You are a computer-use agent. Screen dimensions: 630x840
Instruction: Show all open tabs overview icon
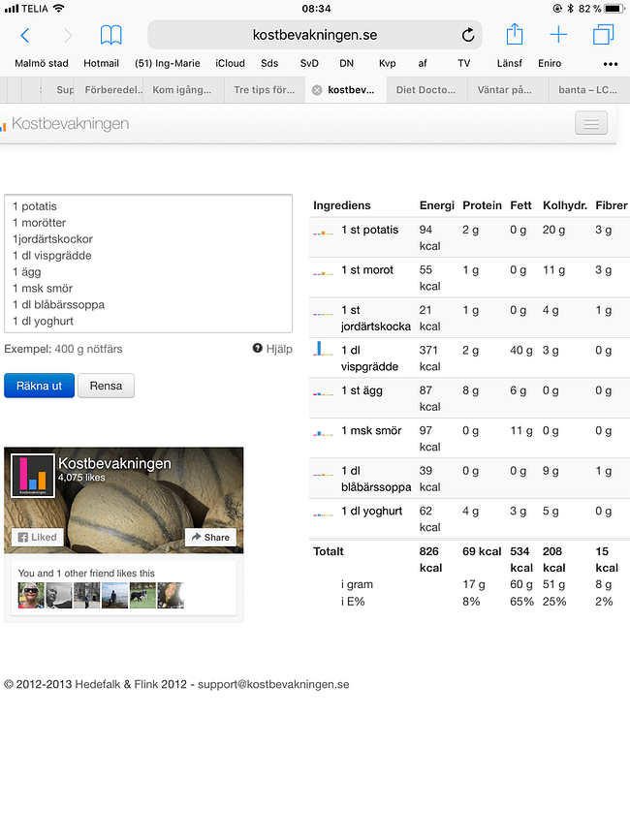pyautogui.click(x=603, y=36)
